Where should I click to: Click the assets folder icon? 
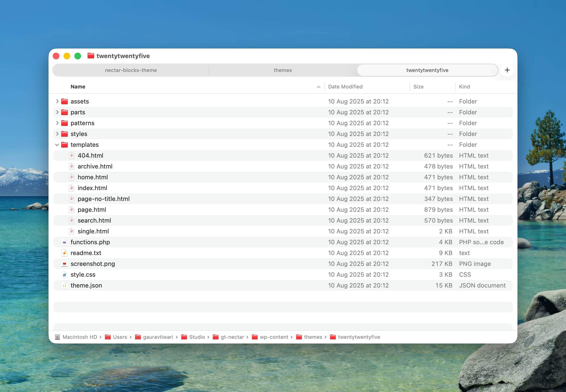click(x=64, y=101)
